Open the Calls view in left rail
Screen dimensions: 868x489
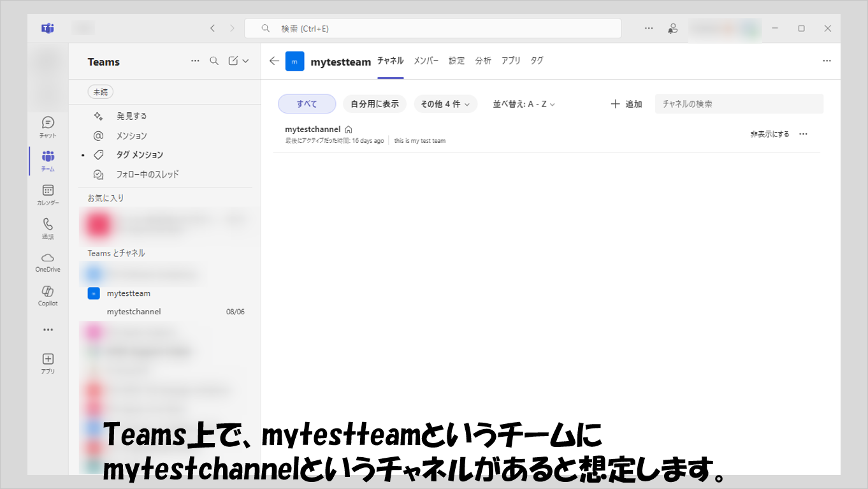pyautogui.click(x=48, y=228)
